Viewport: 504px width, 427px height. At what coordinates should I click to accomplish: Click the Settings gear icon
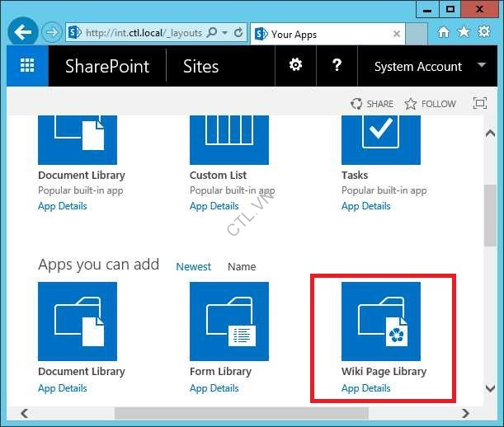click(295, 66)
